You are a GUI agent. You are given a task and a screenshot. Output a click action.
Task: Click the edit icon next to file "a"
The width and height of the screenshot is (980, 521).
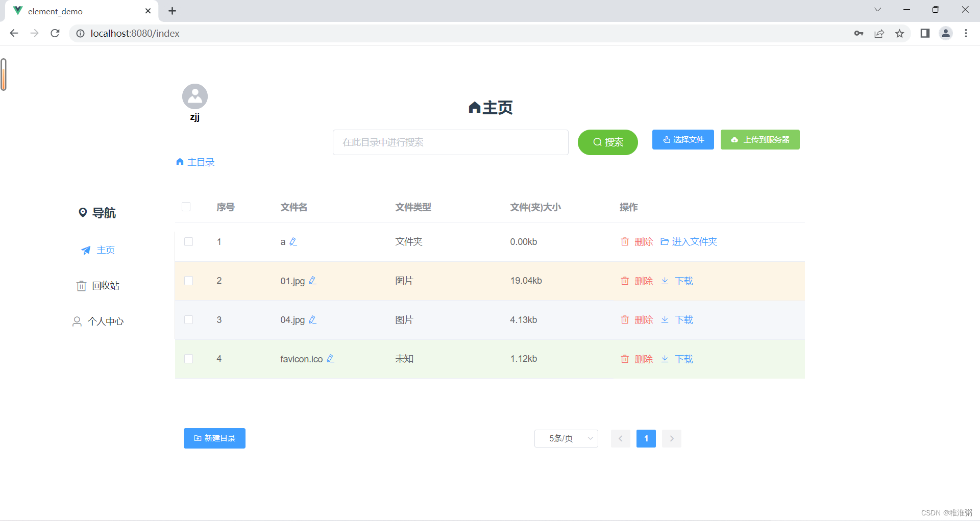294,241
